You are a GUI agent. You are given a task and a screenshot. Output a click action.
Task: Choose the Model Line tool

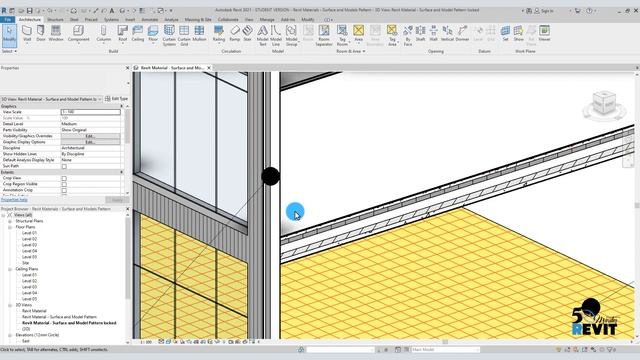pos(276,36)
